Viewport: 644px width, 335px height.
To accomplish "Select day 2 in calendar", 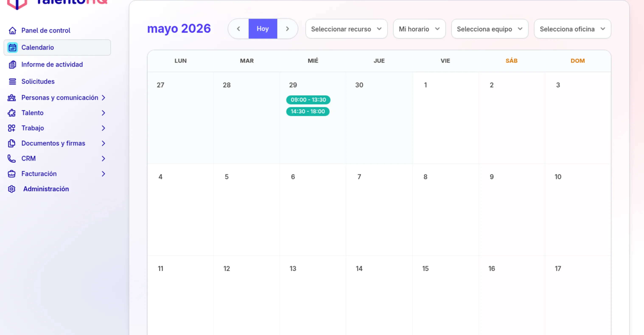I will [x=492, y=85].
